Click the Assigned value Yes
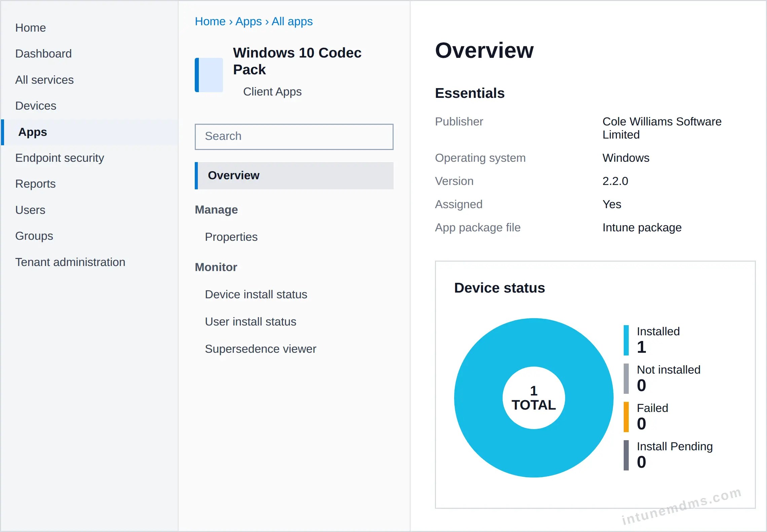This screenshot has width=767, height=532. coord(612,204)
